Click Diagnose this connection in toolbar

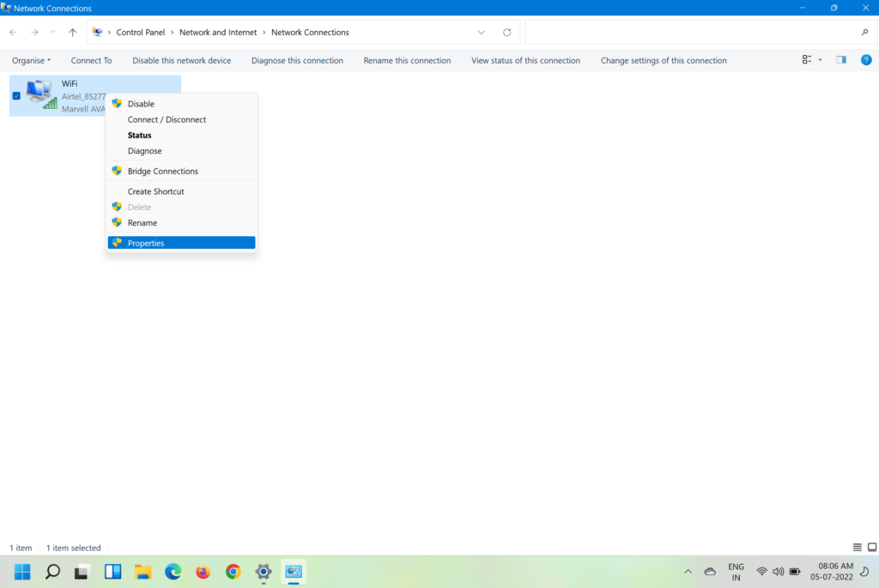pyautogui.click(x=297, y=61)
